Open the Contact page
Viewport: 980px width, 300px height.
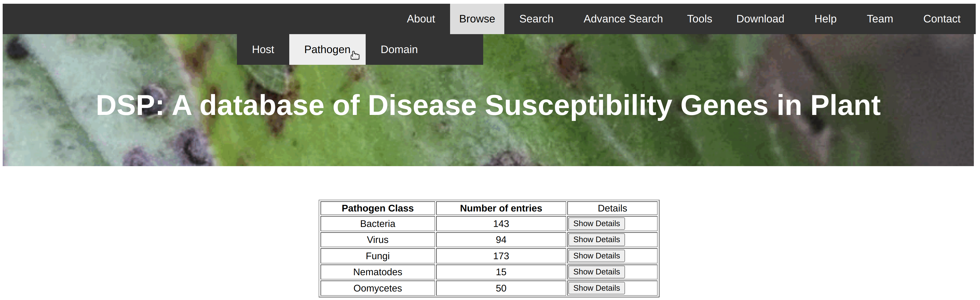click(x=942, y=19)
